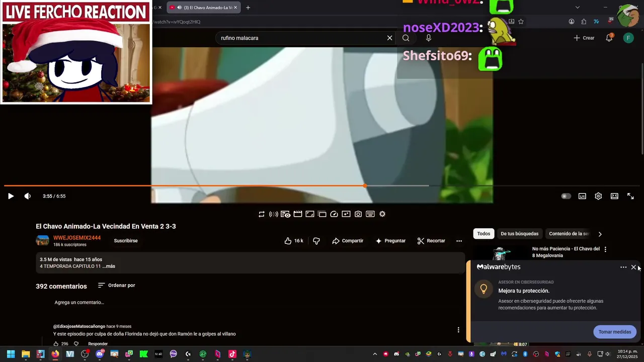Start voice search with microphone
Screen dimensions: 644x362
coord(429,38)
